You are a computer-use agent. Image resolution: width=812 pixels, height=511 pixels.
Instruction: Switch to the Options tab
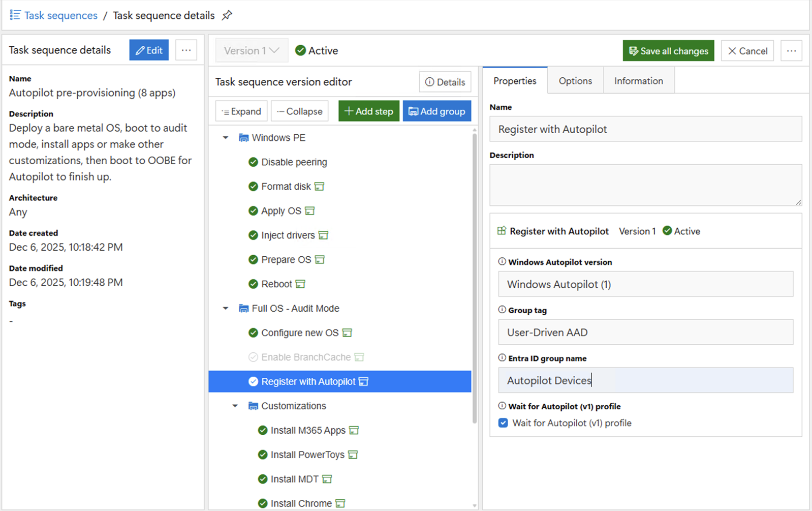click(x=575, y=81)
